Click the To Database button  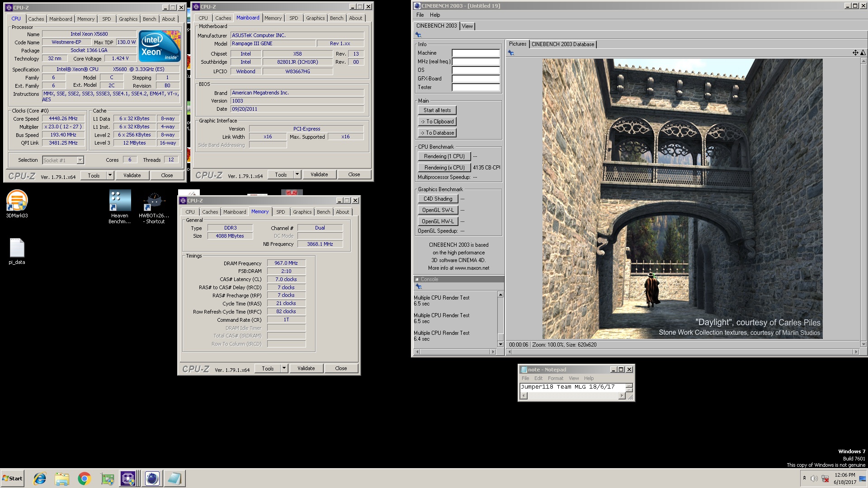coord(437,133)
